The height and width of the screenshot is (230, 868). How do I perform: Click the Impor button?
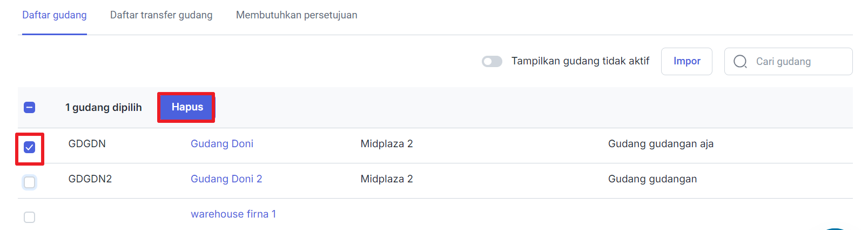click(x=687, y=61)
